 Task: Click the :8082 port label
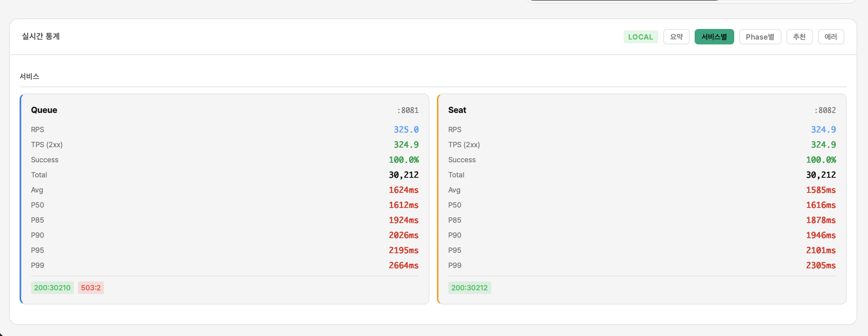(825, 111)
